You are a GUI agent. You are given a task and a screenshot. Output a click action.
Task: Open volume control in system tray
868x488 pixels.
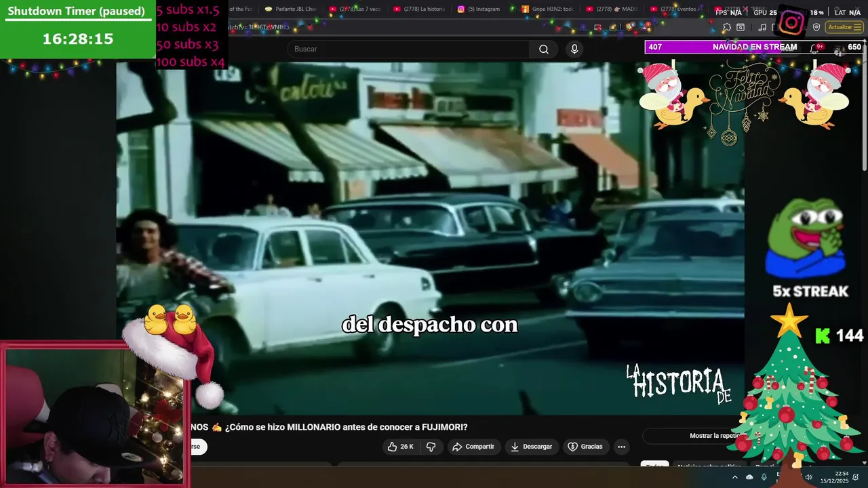pyautogui.click(x=808, y=477)
